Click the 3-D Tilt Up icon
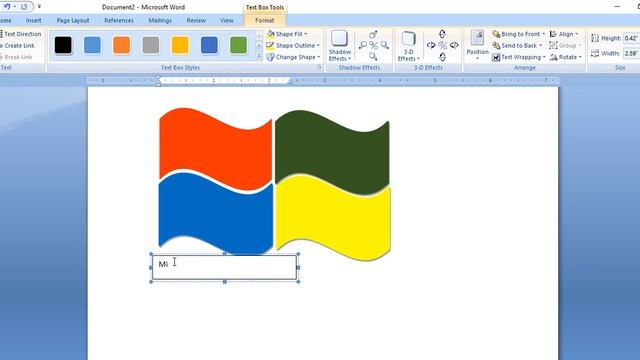Image resolution: width=640 pixels, height=360 pixels. [442, 34]
